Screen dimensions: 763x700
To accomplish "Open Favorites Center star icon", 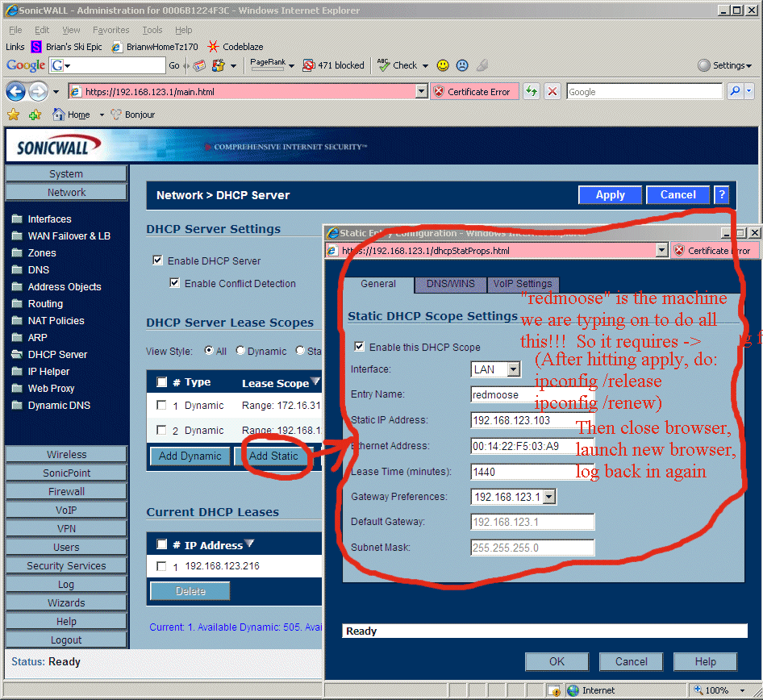I will coord(13,115).
